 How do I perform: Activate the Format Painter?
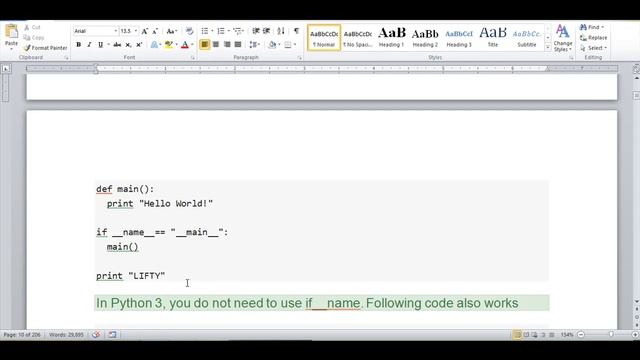[x=45, y=48]
